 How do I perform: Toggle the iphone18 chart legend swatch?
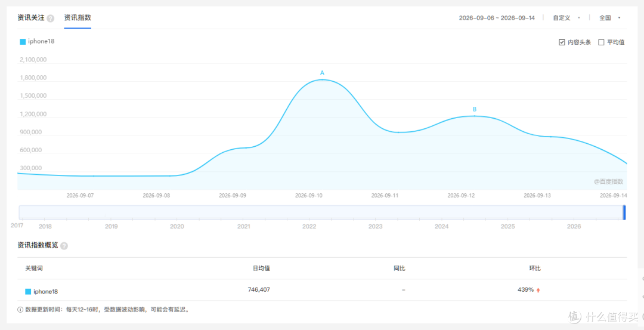point(23,42)
